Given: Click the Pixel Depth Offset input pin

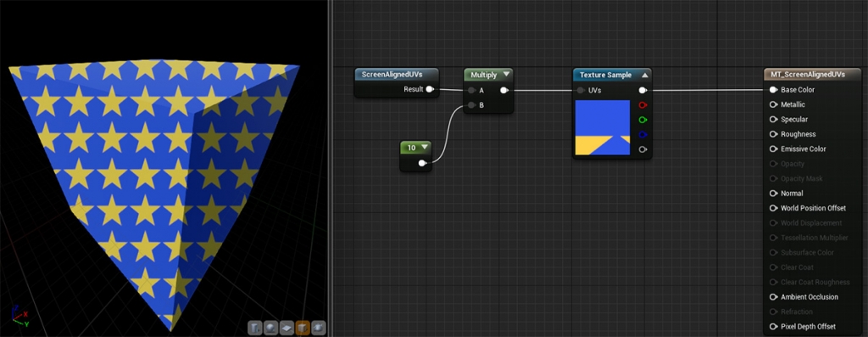Looking at the screenshot, I should pos(773,327).
